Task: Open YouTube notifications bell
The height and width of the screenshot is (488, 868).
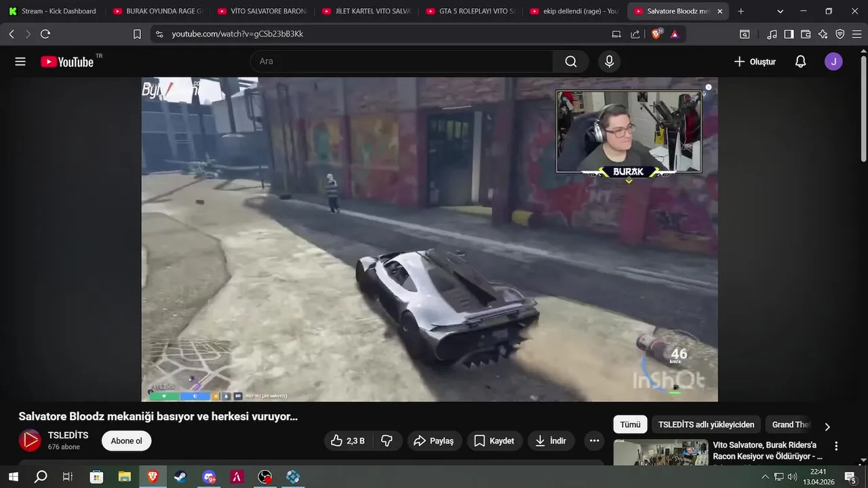Action: tap(800, 62)
